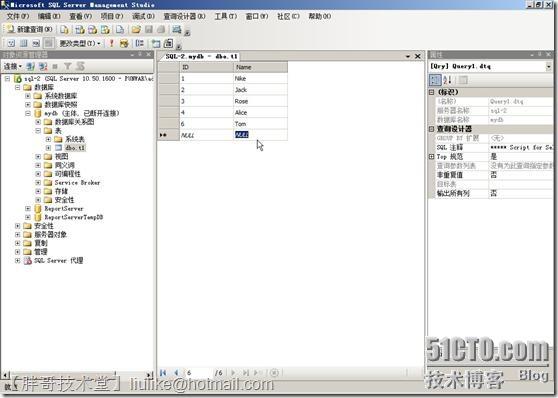
Task: Click the current record number field
Action: [x=199, y=373]
